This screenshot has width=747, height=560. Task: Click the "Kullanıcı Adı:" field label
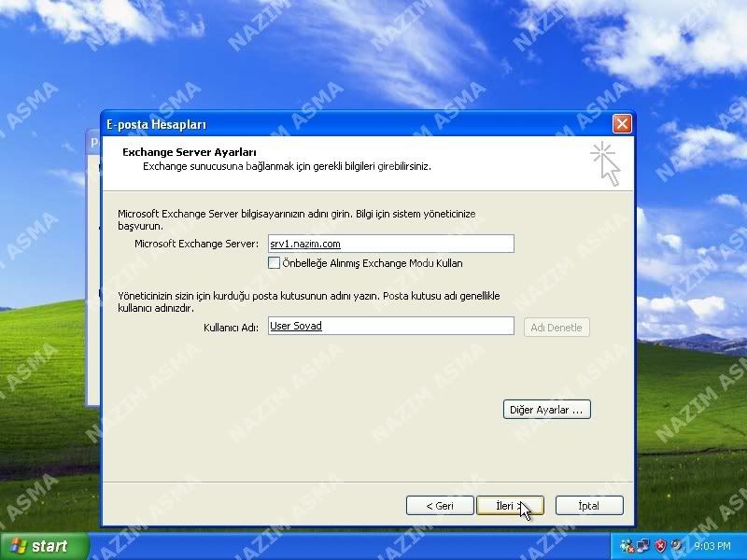click(231, 328)
